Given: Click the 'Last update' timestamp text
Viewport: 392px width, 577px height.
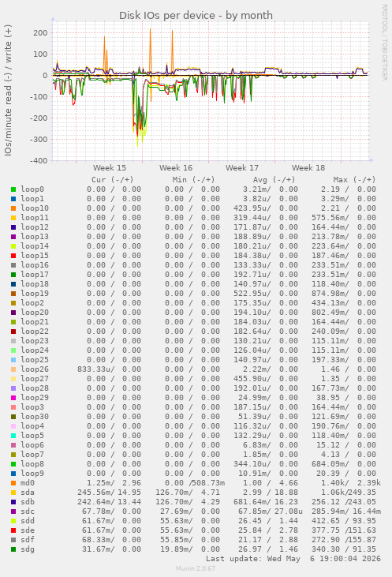Looking at the screenshot, I should [x=293, y=559].
